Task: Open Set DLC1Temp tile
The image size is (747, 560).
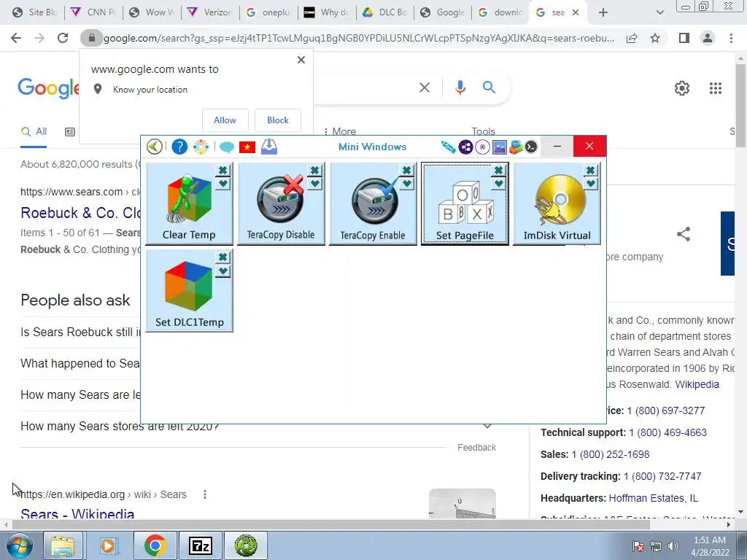Action: click(189, 290)
